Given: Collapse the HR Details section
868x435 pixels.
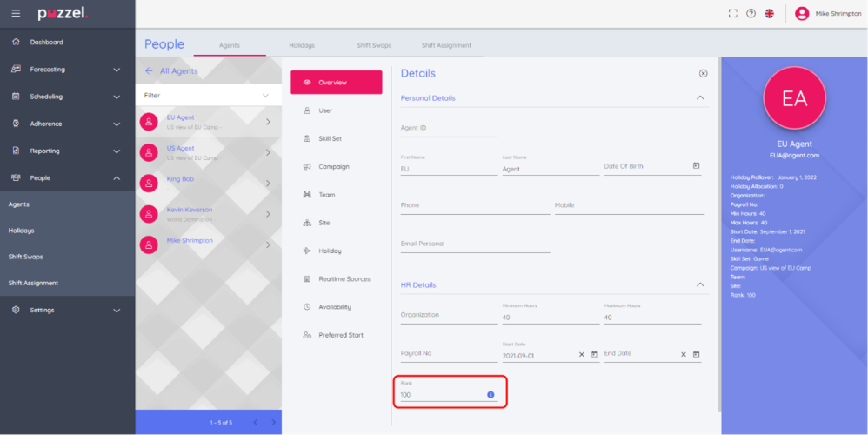Looking at the screenshot, I should (x=700, y=284).
